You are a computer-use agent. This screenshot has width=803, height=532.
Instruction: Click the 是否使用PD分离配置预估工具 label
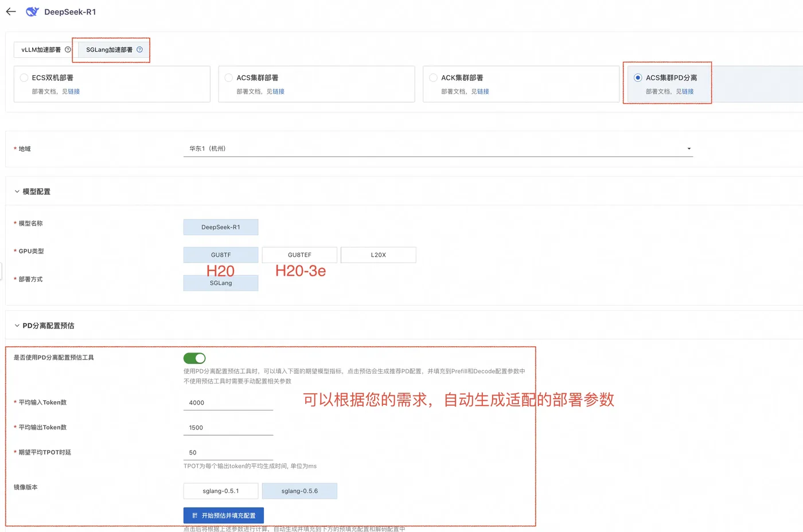pos(54,358)
